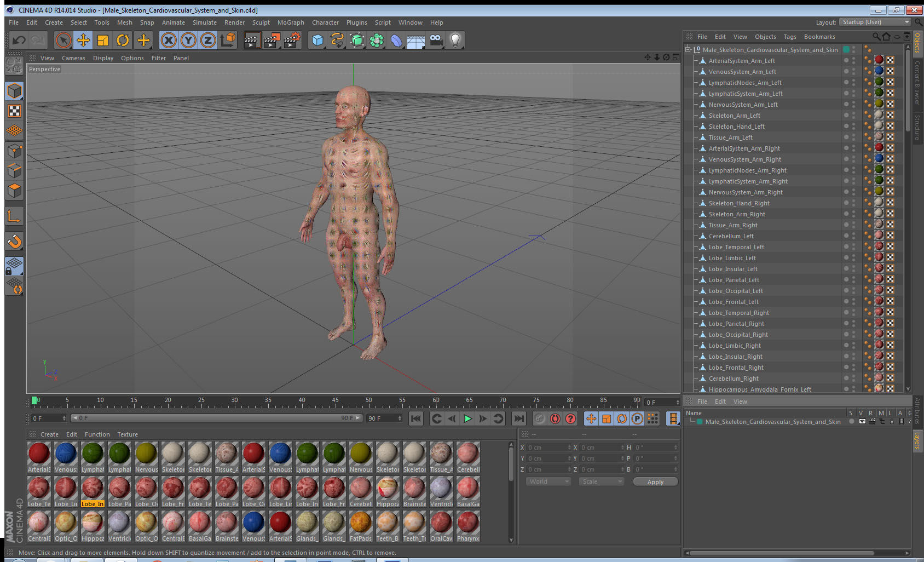
Task: Open Edit Render Settings icon
Action: 292,40
